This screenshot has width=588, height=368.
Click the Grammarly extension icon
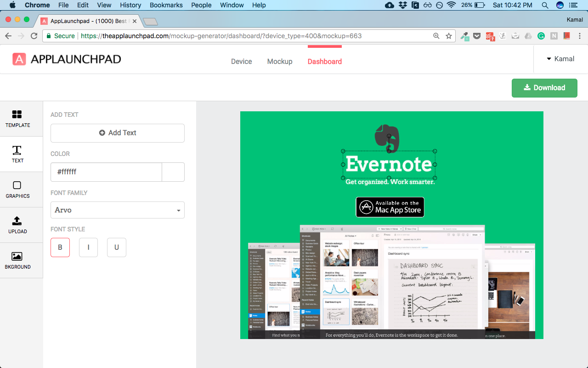(541, 36)
